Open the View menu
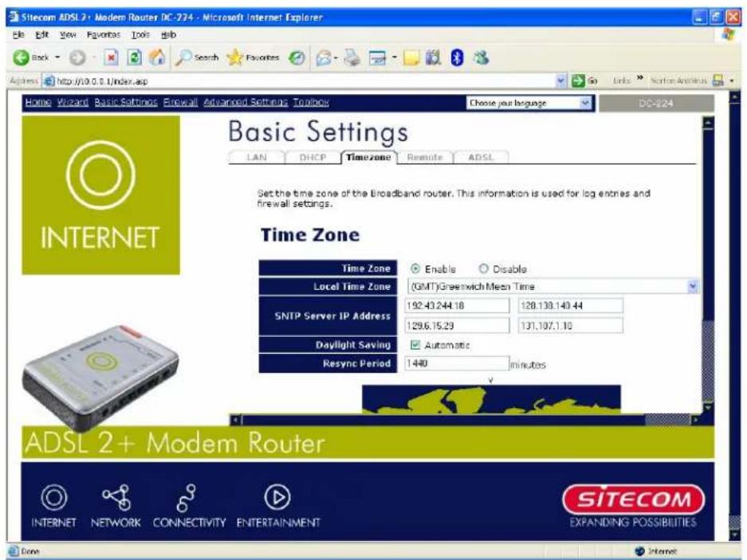The height and width of the screenshot is (560, 747). point(68,35)
